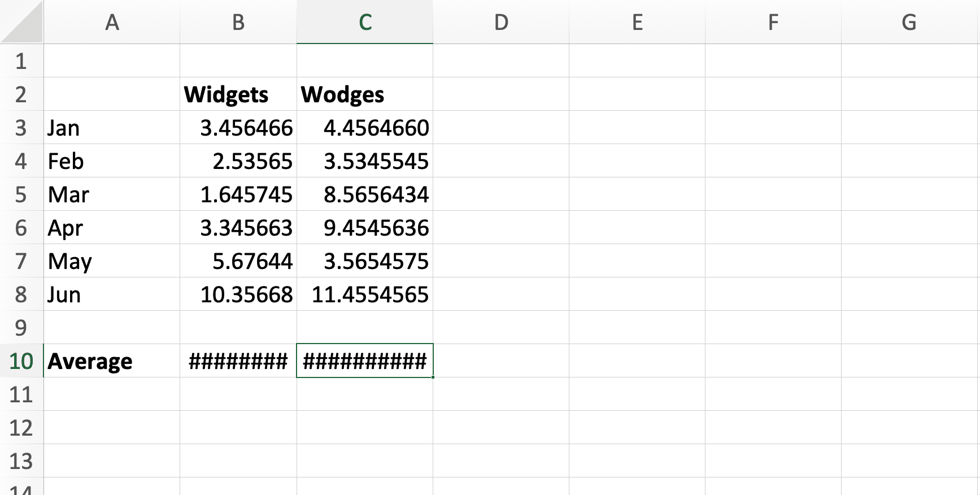Select cell with value 9.4545636

coord(365,227)
